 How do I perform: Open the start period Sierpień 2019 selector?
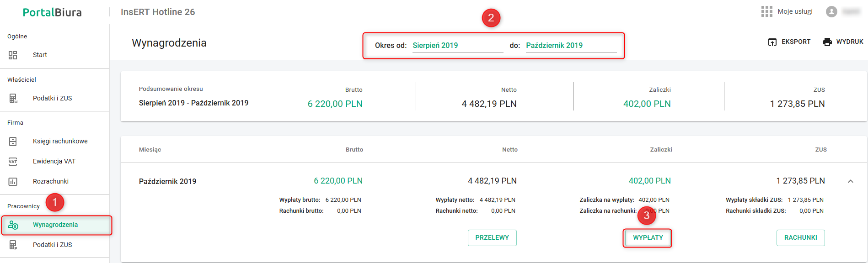[x=457, y=46]
